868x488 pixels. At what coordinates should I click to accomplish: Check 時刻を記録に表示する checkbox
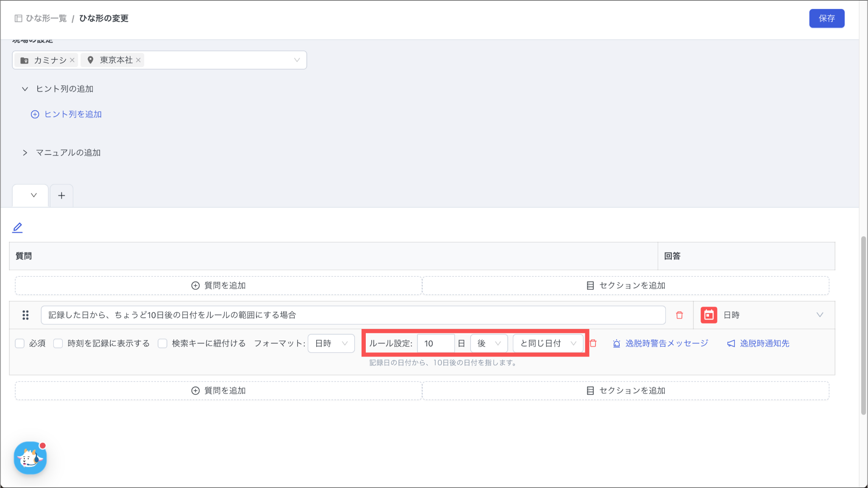pos(58,343)
